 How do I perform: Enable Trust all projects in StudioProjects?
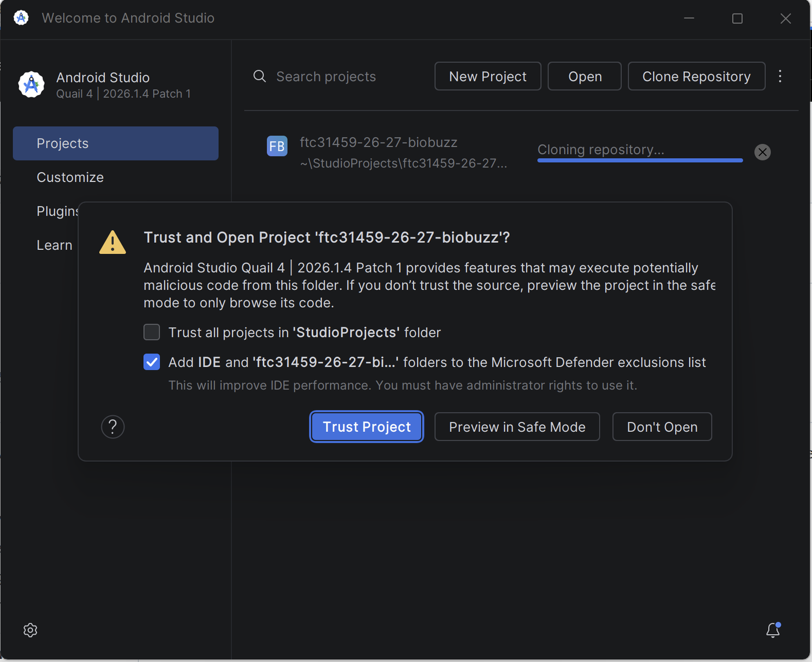pyautogui.click(x=151, y=332)
